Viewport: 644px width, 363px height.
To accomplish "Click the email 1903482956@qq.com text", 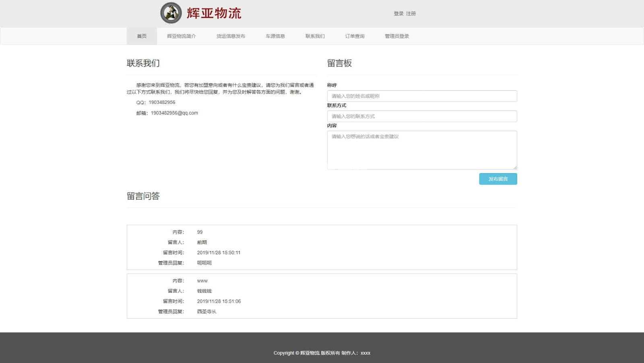I will (174, 113).
